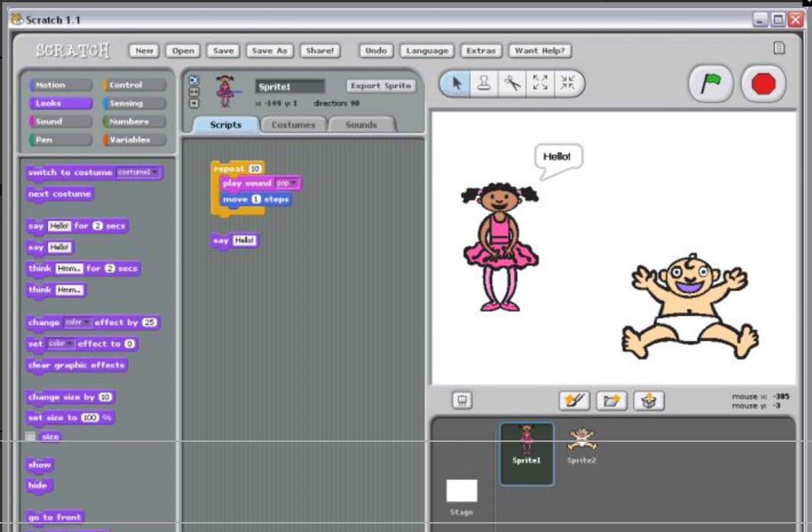This screenshot has width=812, height=532.
Task: Select the scissors delete tool
Action: (512, 83)
